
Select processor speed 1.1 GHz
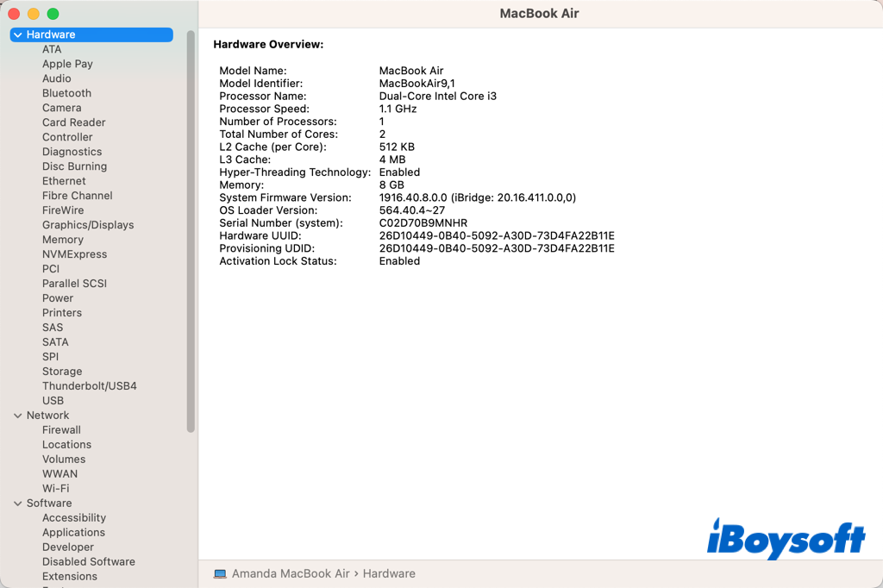[398, 109]
